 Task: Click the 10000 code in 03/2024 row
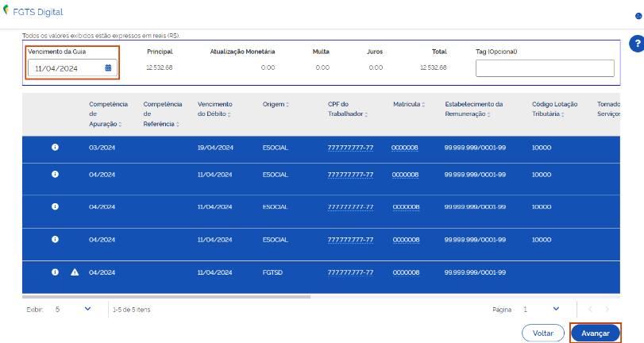[x=542, y=148]
